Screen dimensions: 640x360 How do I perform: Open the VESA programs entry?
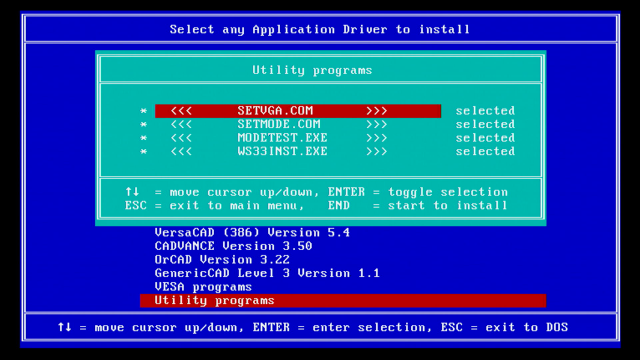(203, 287)
